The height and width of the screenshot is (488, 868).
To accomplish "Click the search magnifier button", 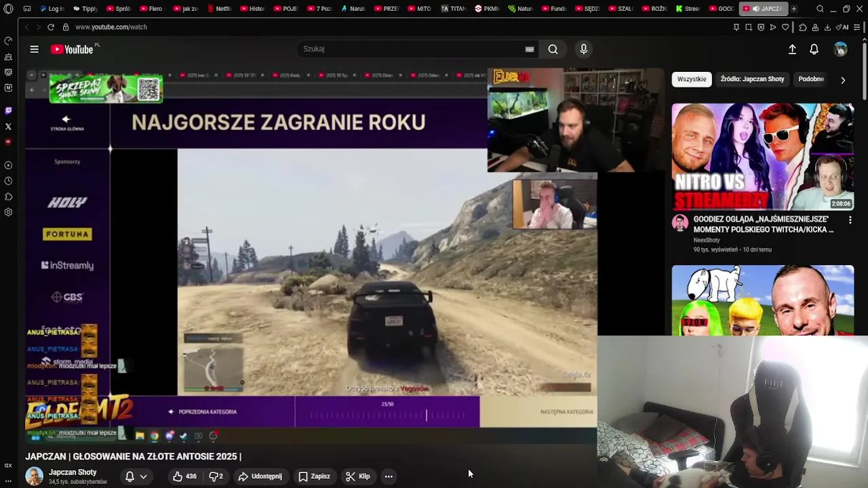I will (553, 49).
